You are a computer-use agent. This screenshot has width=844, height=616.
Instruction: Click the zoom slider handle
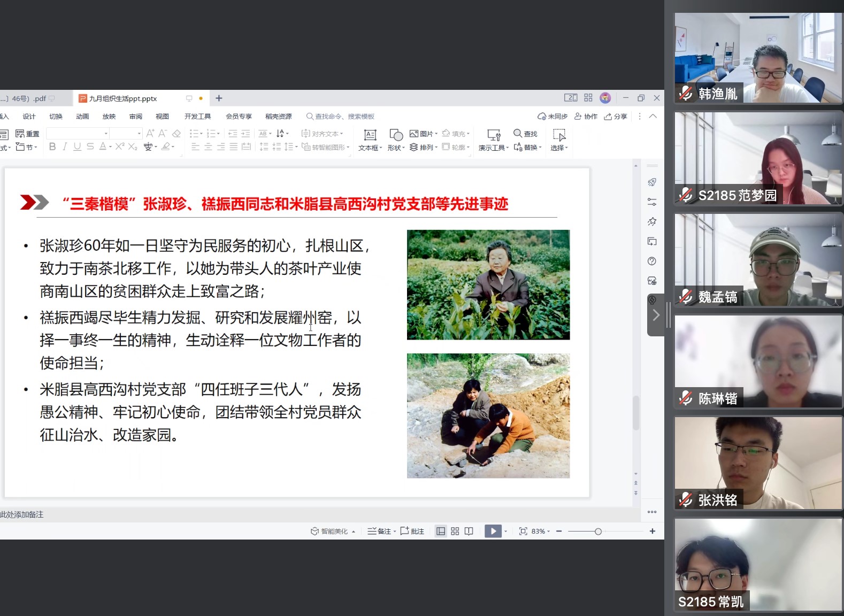click(598, 531)
